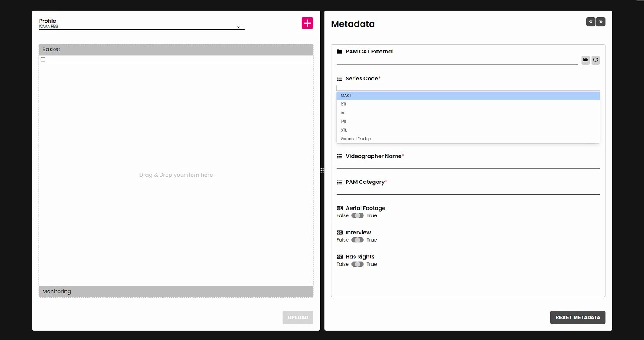Image resolution: width=644 pixels, height=340 pixels.
Task: Switch to the Monitoring section
Action: (176, 291)
